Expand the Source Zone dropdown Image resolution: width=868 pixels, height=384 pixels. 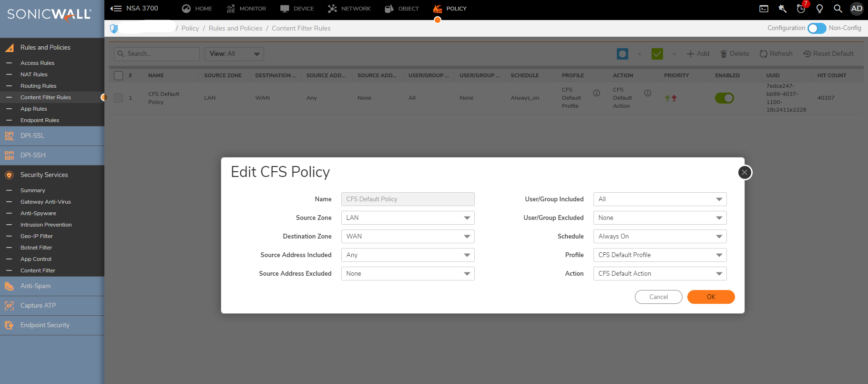(x=408, y=218)
